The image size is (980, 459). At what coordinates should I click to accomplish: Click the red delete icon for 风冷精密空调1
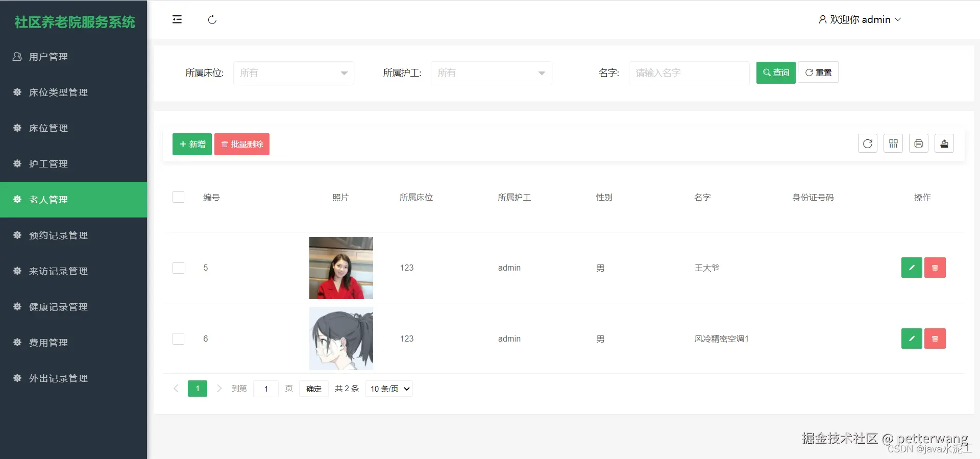point(935,339)
